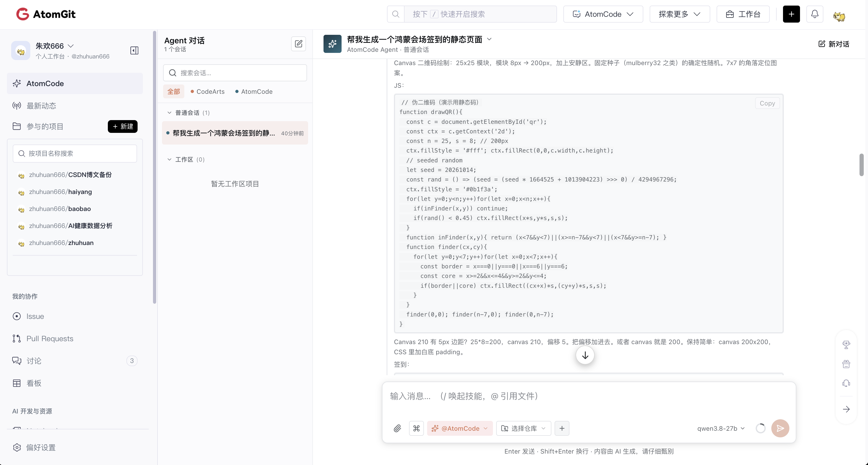Open the 选择仓库 repository dropdown
Screen dimensions: 868x465
(x=524, y=428)
